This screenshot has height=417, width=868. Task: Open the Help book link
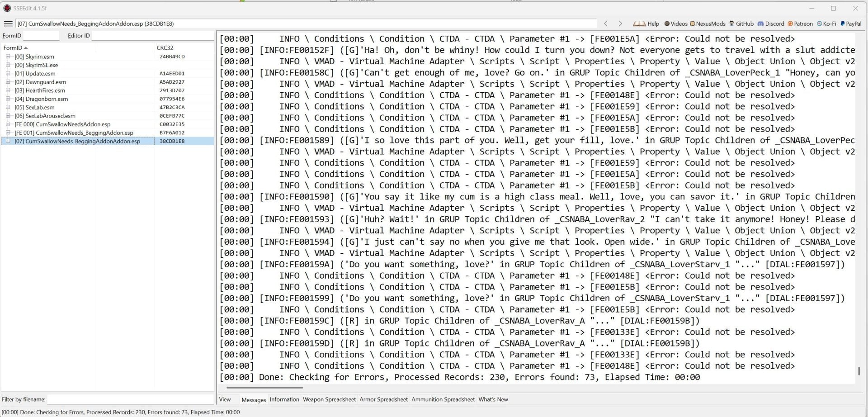click(646, 24)
